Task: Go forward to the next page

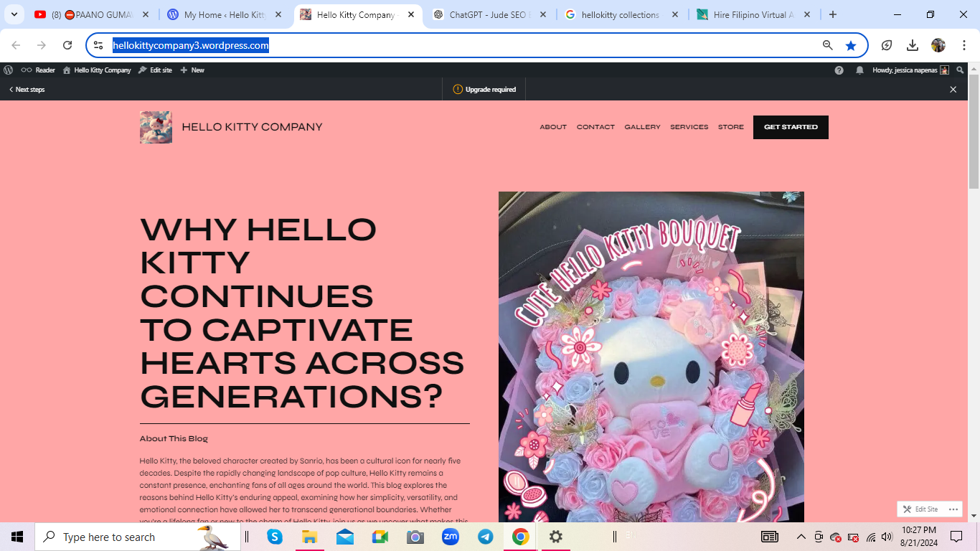Action: tap(42, 45)
